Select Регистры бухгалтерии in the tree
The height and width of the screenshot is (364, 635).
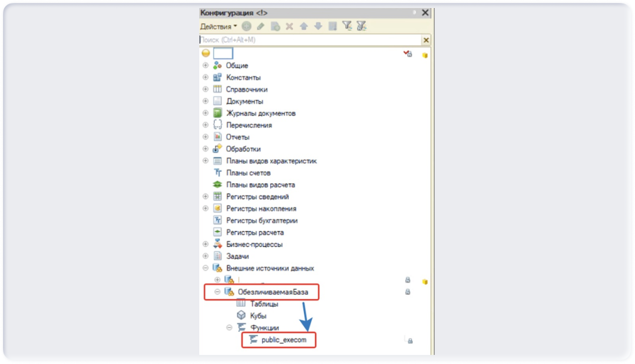pos(262,220)
